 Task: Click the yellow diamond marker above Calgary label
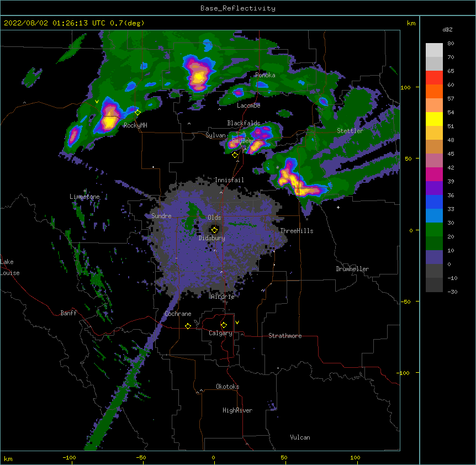tap(224, 325)
